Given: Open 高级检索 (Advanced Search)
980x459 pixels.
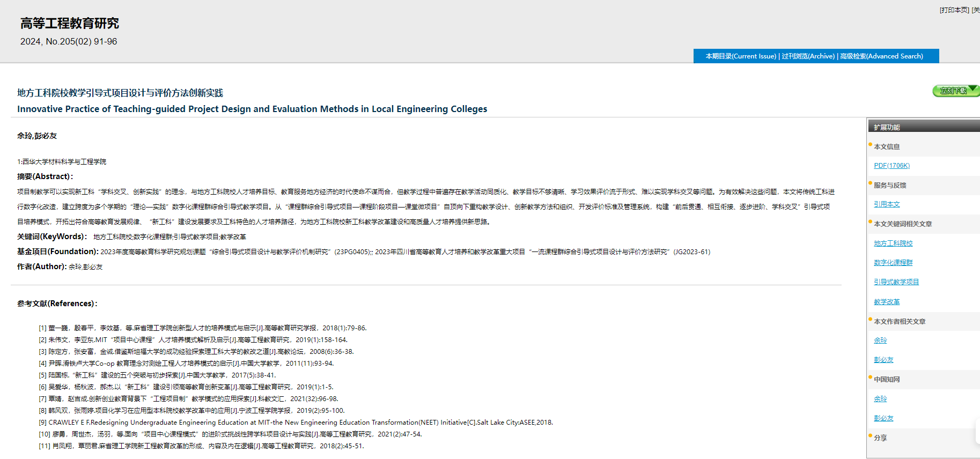Looking at the screenshot, I should pyautogui.click(x=881, y=56).
